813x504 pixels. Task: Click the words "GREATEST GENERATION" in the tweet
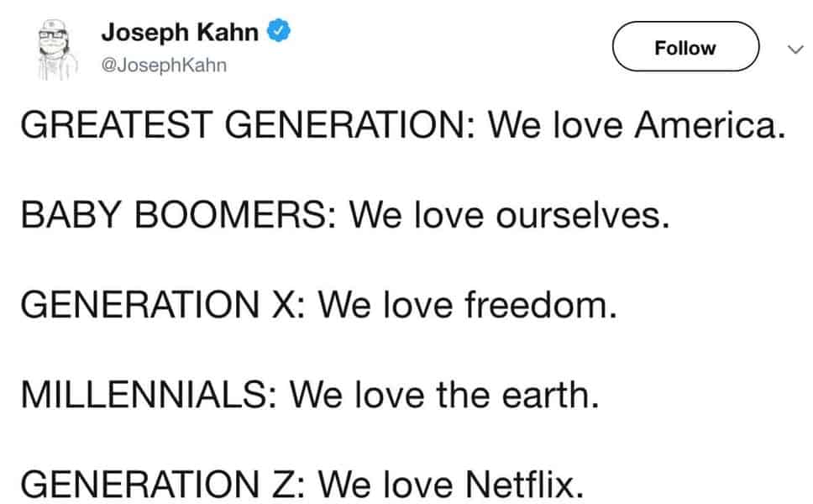[242, 126]
